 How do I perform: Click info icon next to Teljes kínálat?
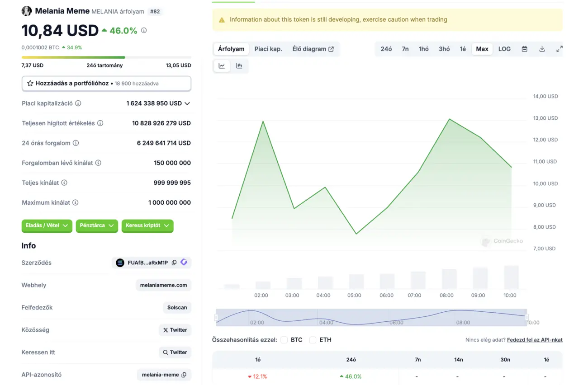[x=64, y=183]
